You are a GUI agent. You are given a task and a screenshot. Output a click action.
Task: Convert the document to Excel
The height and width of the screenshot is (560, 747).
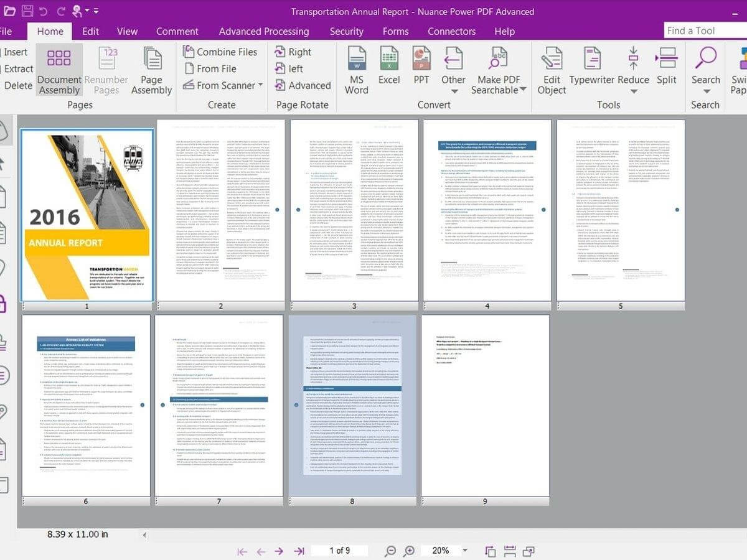pyautogui.click(x=389, y=68)
